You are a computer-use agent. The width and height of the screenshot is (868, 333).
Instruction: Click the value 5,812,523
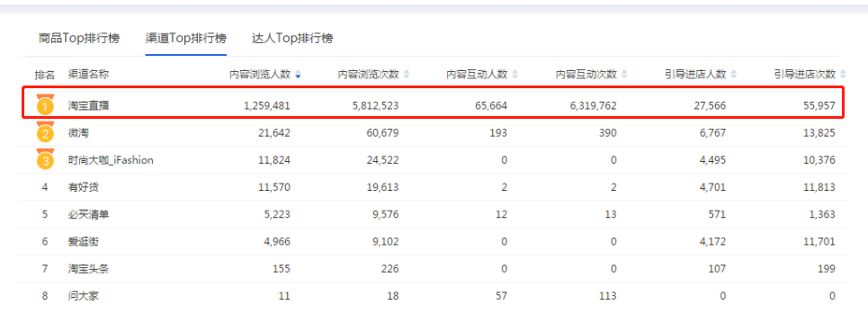tap(375, 105)
